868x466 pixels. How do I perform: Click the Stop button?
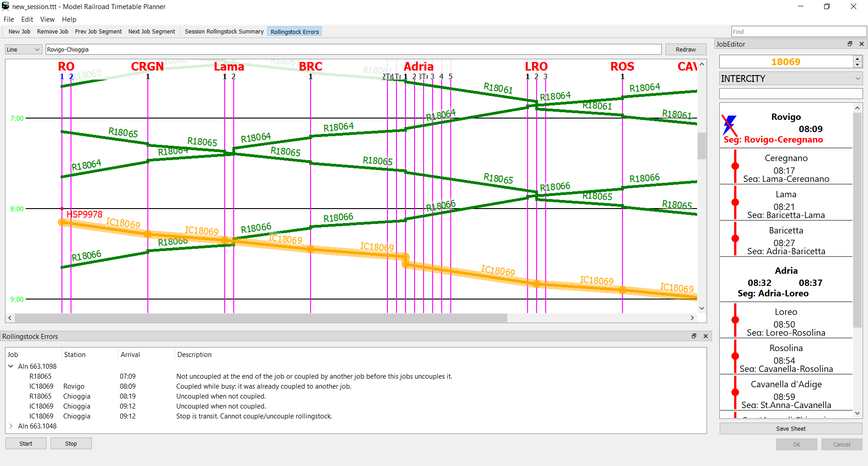tap(71, 443)
